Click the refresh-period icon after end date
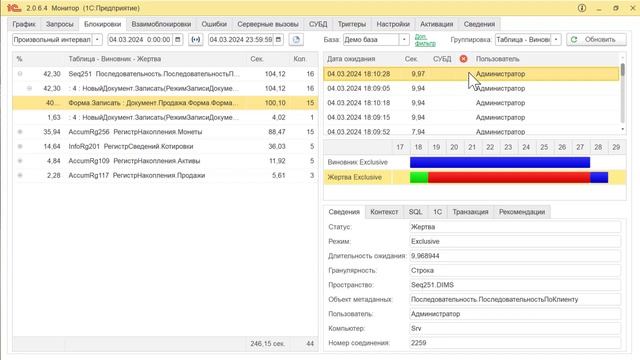This screenshot has width=640, height=360. point(296,40)
